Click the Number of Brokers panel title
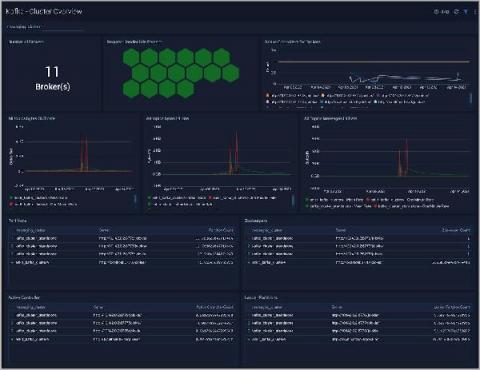The height and width of the screenshot is (370, 480). tap(26, 42)
